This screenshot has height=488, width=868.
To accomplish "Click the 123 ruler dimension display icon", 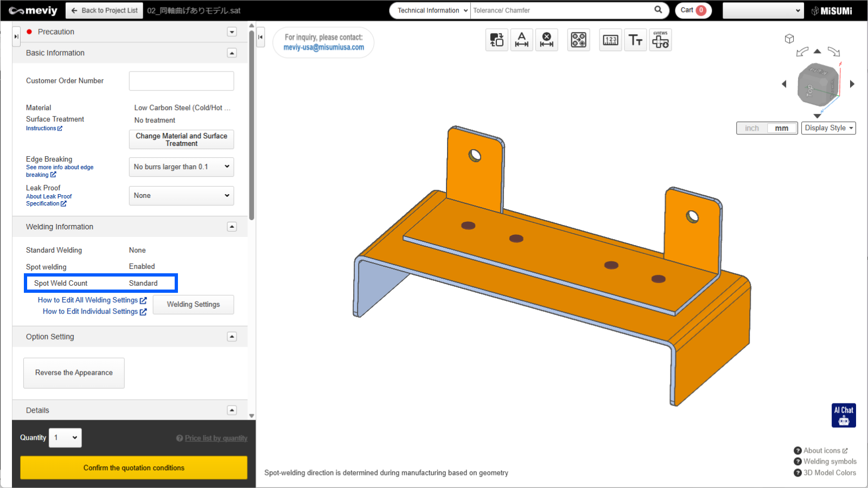I will point(610,40).
